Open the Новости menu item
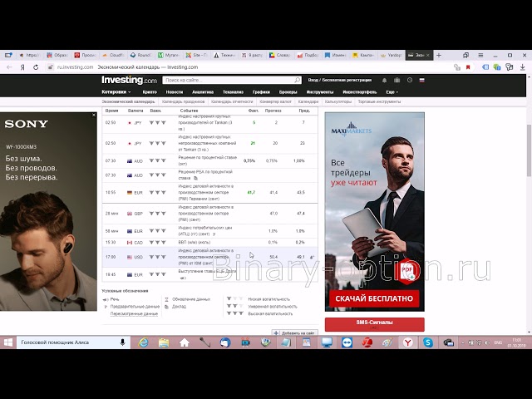Viewport: 532px width, 399px height. coord(174,91)
